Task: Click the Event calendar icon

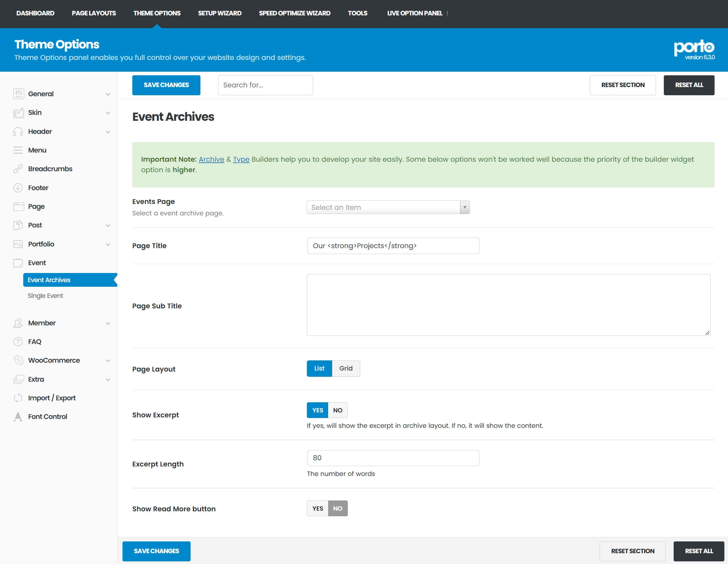Action: (18, 263)
